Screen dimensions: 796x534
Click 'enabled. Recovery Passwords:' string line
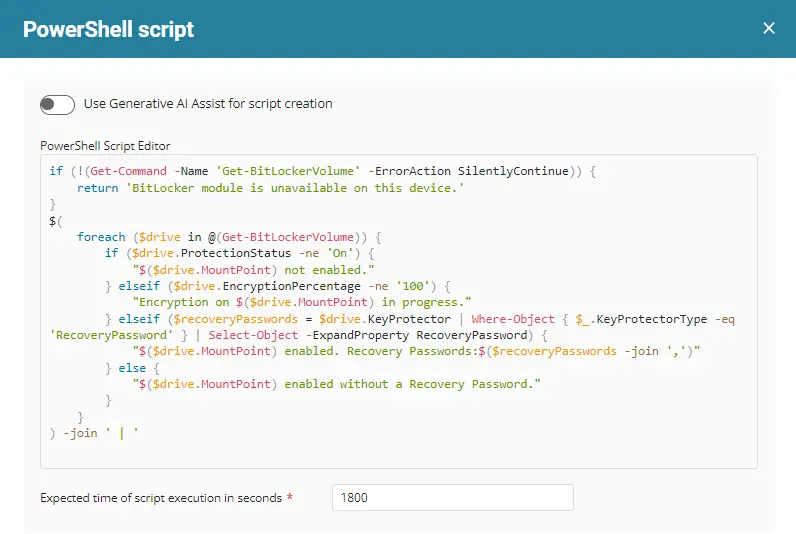pos(416,351)
